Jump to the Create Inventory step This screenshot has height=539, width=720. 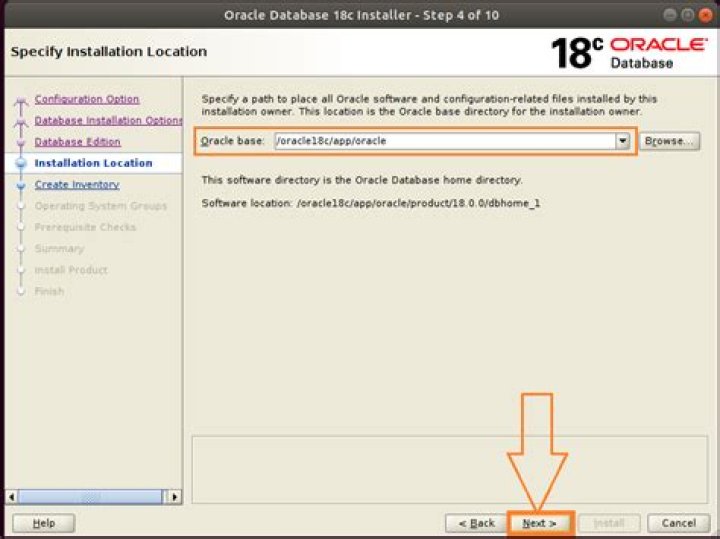pos(77,185)
